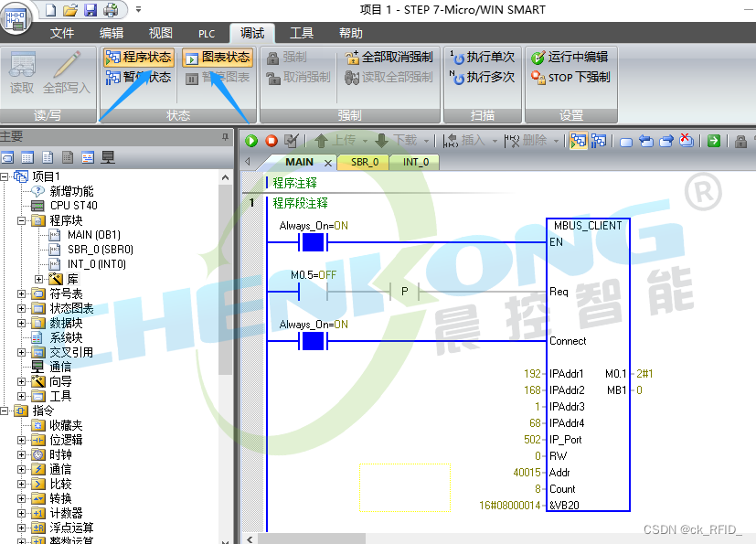The image size is (756, 544).
Task: Click communications icon in navigation bar
Action: coord(108,157)
